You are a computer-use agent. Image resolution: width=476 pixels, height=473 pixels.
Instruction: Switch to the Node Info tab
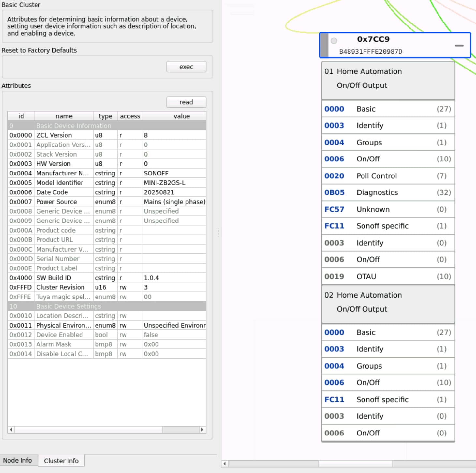[18, 460]
